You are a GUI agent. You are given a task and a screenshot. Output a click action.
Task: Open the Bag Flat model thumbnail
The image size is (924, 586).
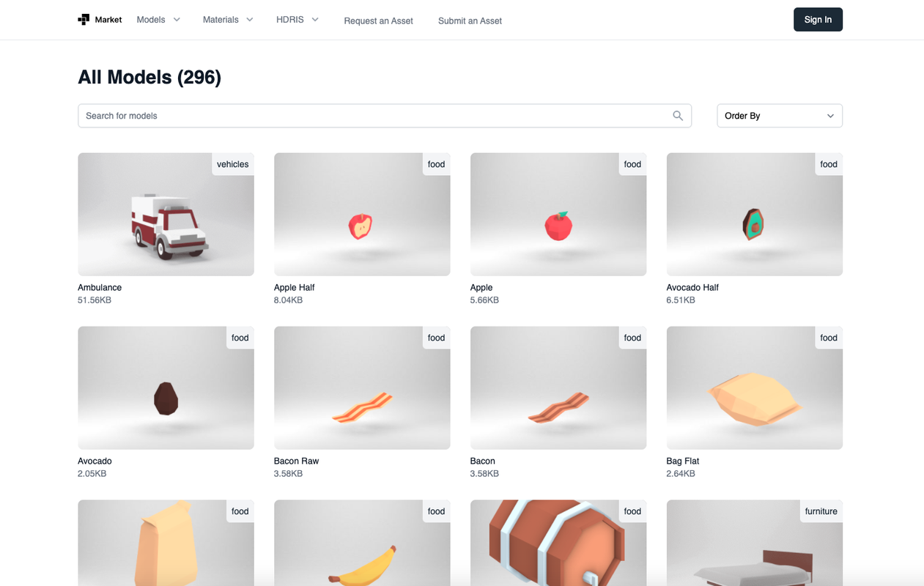[x=755, y=388]
